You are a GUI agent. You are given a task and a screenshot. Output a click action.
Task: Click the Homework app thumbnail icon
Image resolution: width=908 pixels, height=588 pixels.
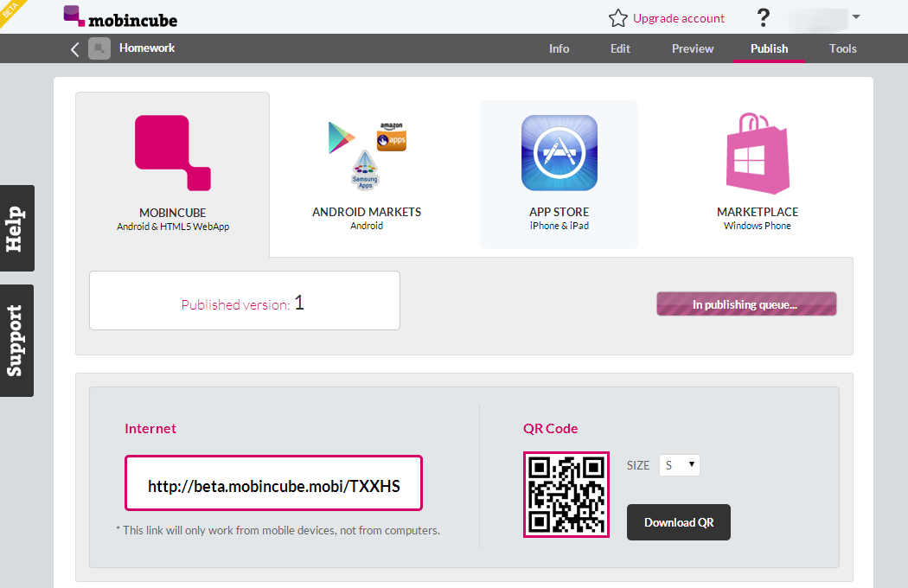99,48
